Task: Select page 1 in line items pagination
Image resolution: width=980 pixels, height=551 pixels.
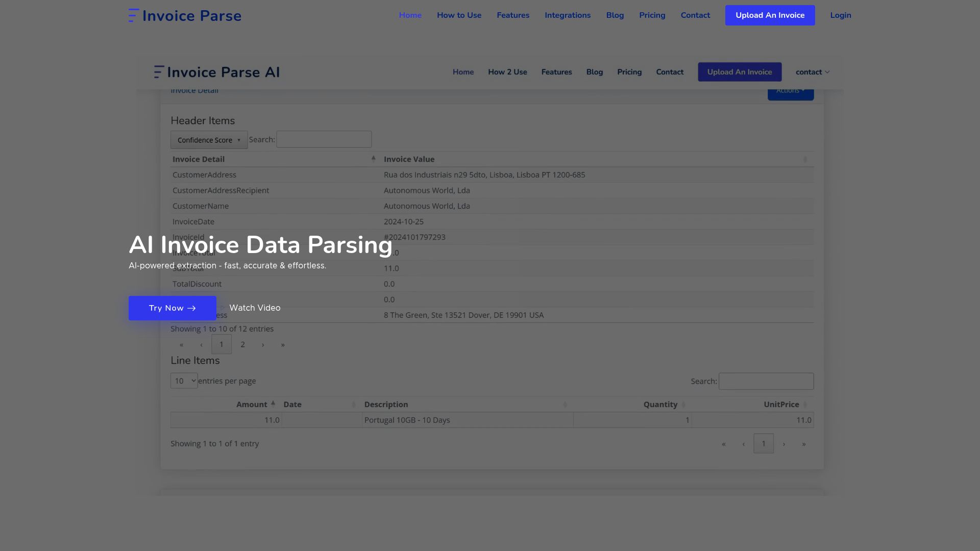Action: (x=764, y=444)
